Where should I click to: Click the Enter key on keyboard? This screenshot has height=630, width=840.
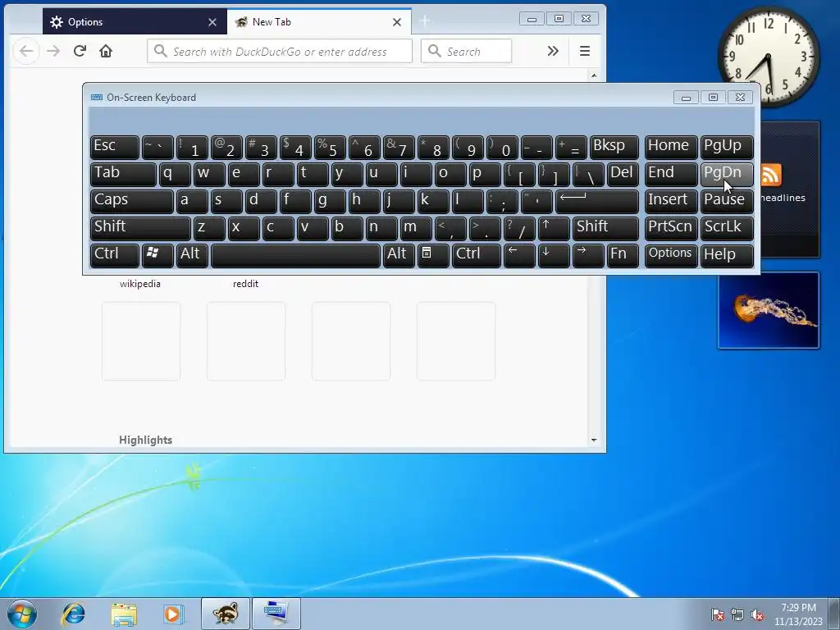point(597,201)
